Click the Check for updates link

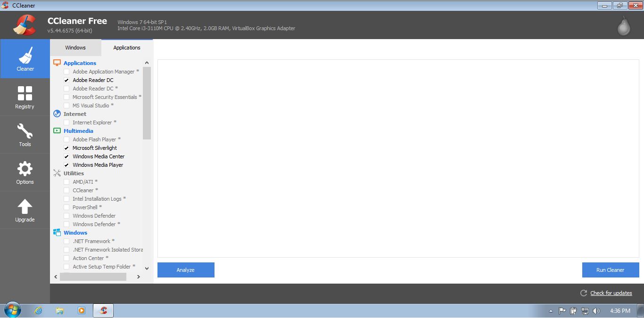611,293
